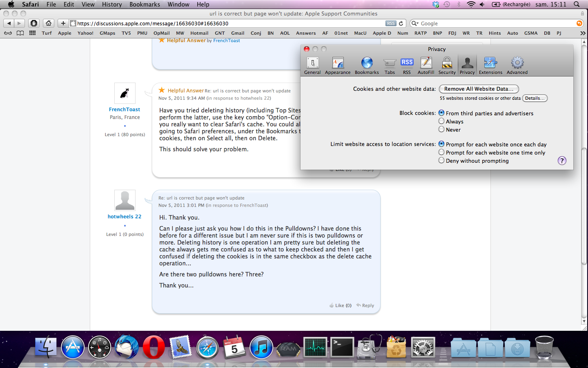Click the scrollbar down arrow
Screen dimensions: 588x368
tap(584, 322)
